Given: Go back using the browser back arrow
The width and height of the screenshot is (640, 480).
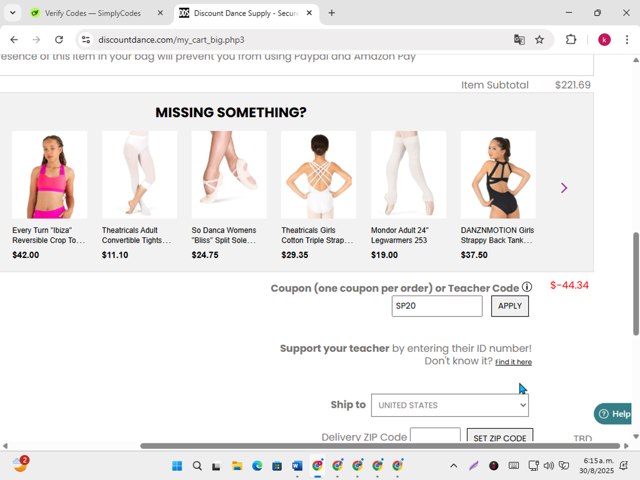Looking at the screenshot, I should (x=14, y=40).
